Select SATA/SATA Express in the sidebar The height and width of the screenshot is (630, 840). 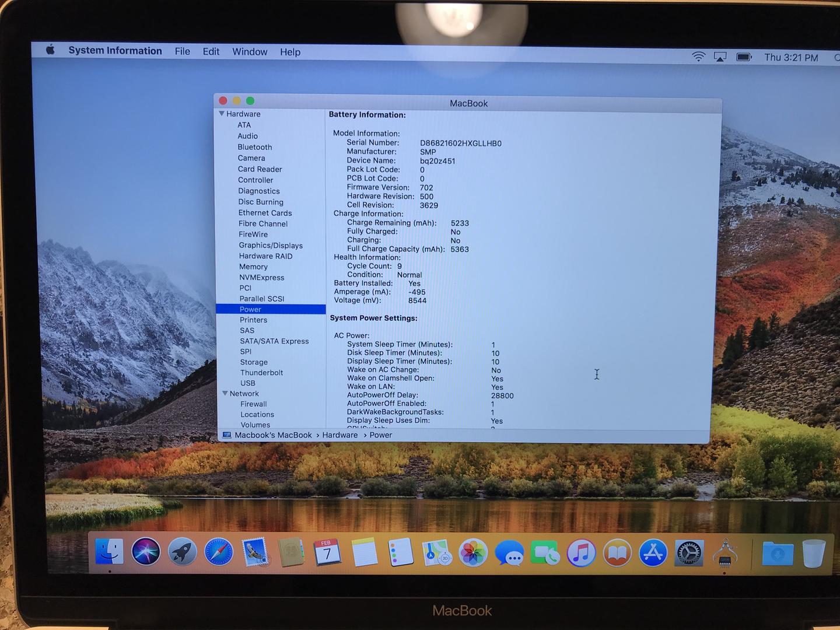point(274,341)
